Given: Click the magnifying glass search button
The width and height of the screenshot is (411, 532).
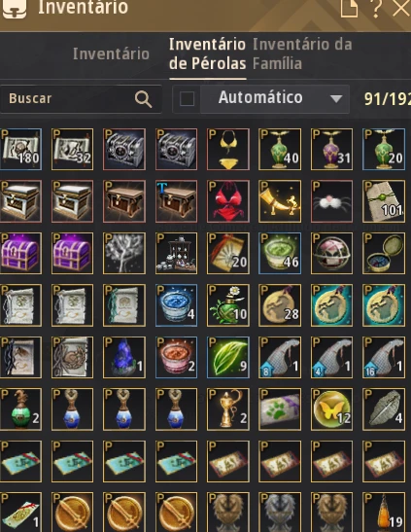Looking at the screenshot, I should 143,99.
